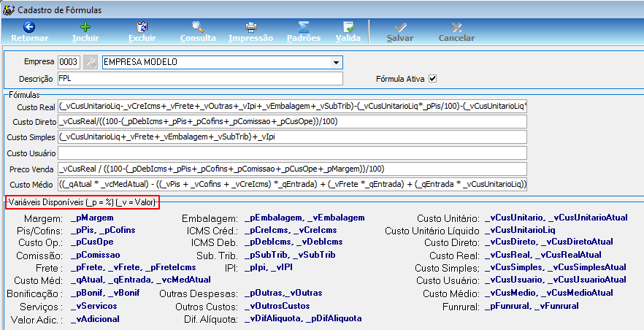Click the Custo Direto formula field
This screenshot has height=330, width=644.
[x=292, y=121]
